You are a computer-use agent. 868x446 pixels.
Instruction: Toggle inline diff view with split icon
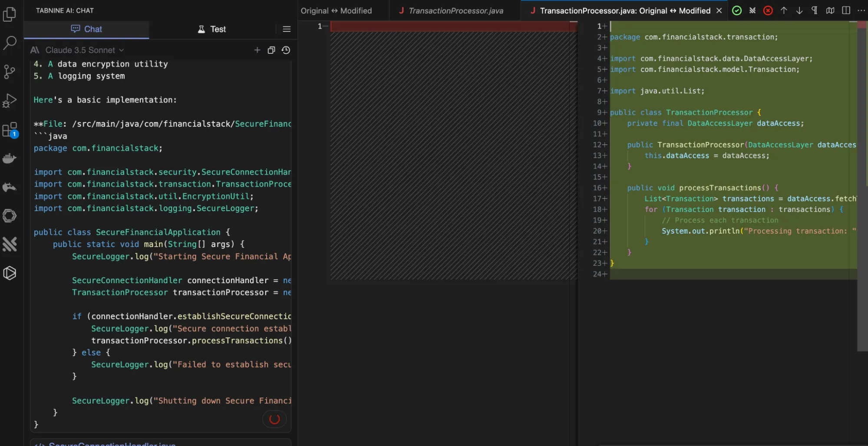point(846,10)
